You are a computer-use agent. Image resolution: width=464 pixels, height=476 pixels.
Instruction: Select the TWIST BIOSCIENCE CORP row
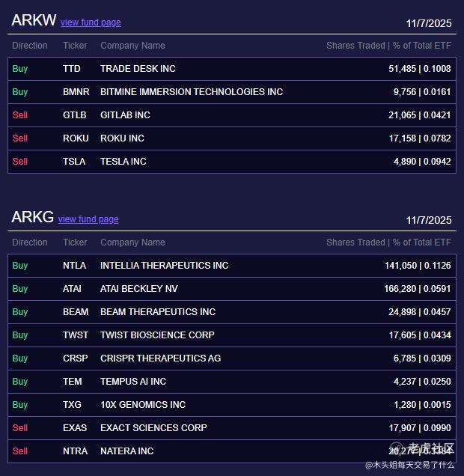click(x=232, y=335)
